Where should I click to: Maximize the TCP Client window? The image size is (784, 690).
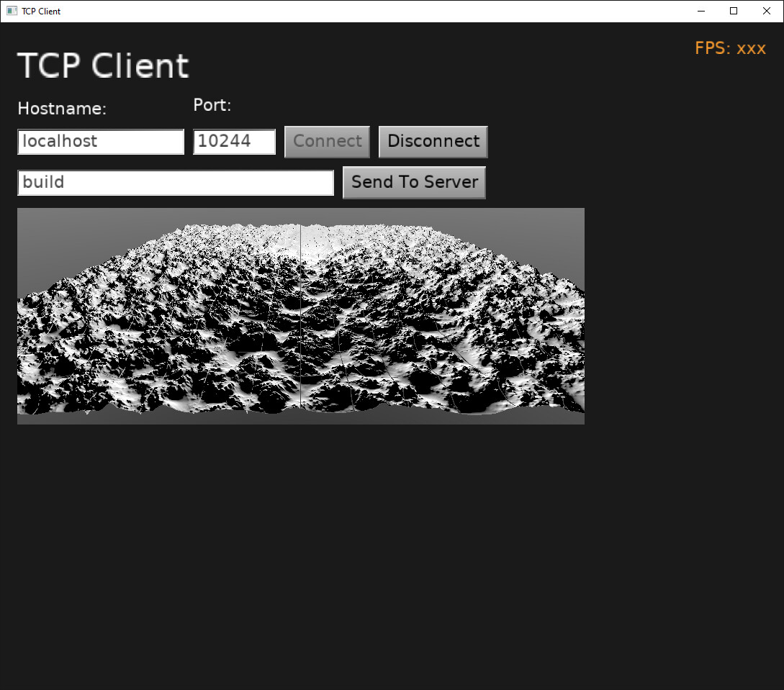pos(734,11)
